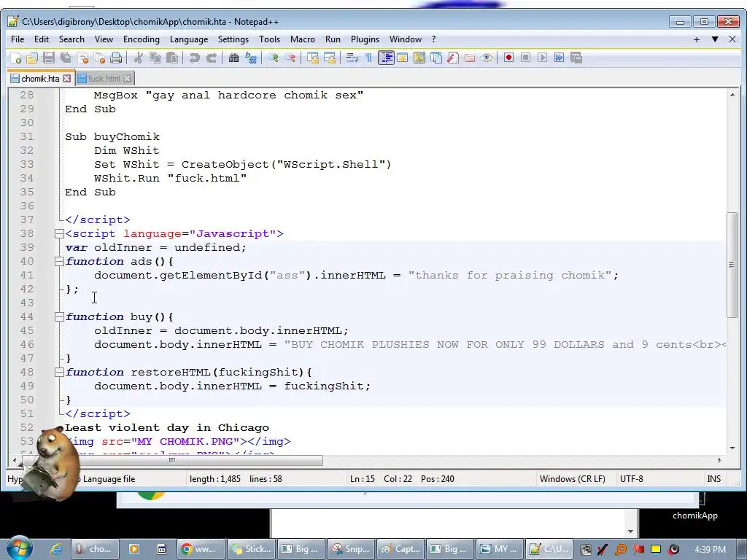Click the Cut scissors icon
This screenshot has width=747, height=560.
(138, 58)
